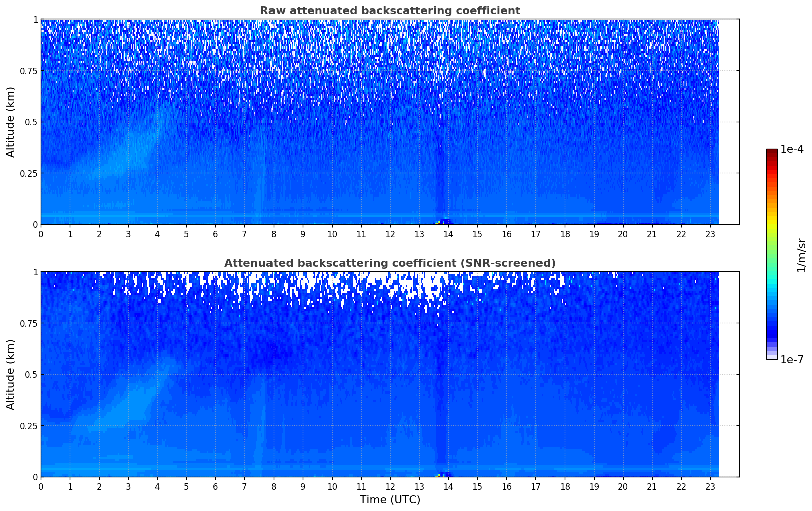
Task: Click the top plot's time tick '7'
Action: [x=244, y=234]
